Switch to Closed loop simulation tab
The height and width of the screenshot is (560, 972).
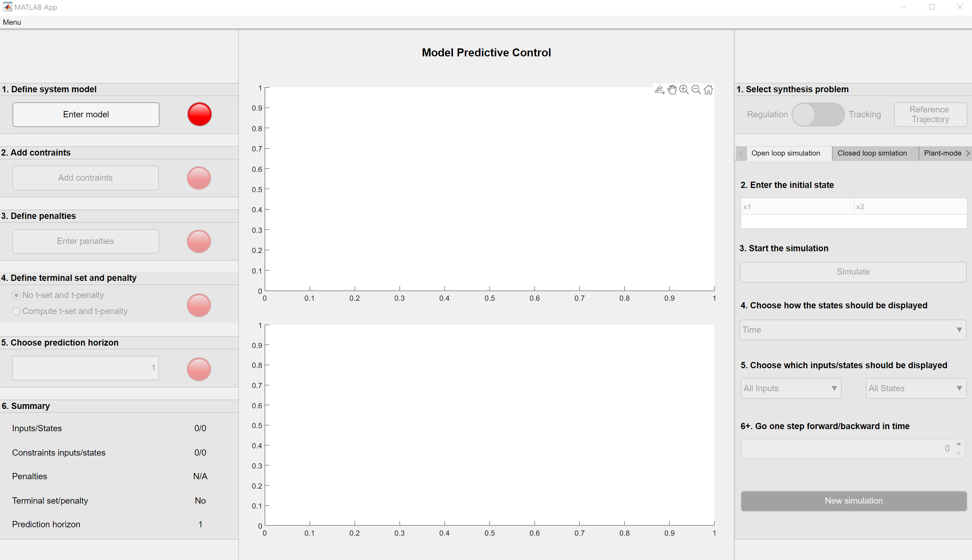(872, 153)
